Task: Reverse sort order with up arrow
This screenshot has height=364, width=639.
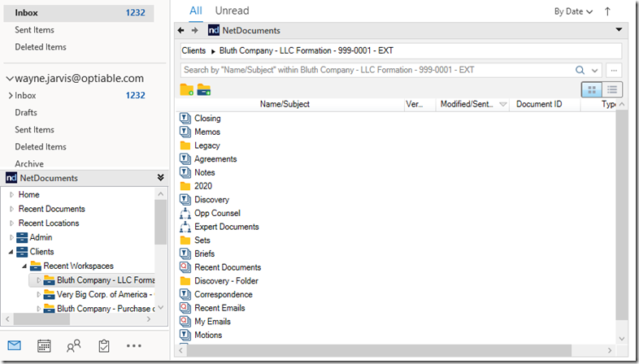Action: coord(607,12)
